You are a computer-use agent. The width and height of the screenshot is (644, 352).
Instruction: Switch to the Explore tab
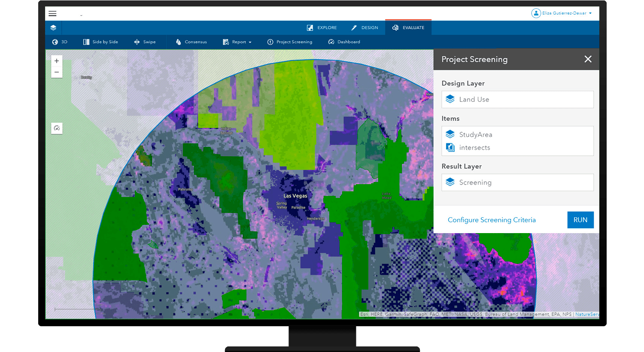pos(322,28)
